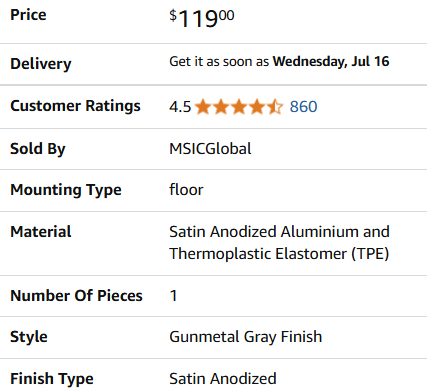Click the Finish Type label
Screen dimensions: 427x392
point(52,379)
